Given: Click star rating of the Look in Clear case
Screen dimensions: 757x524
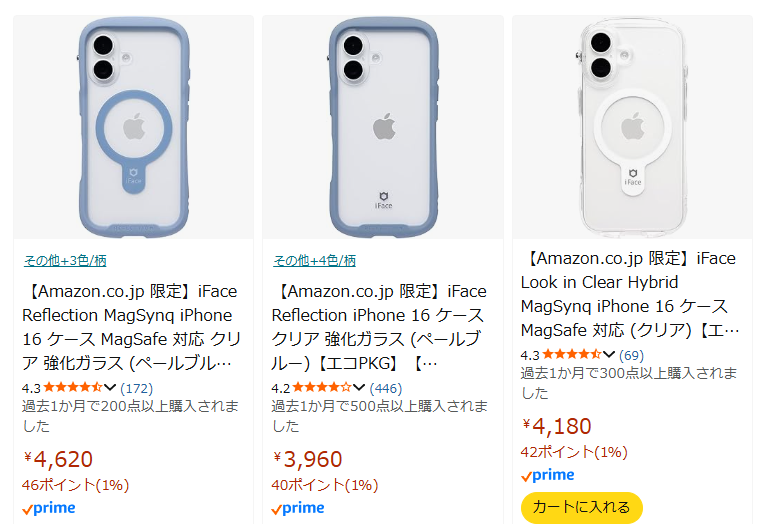Looking at the screenshot, I should 571,354.
